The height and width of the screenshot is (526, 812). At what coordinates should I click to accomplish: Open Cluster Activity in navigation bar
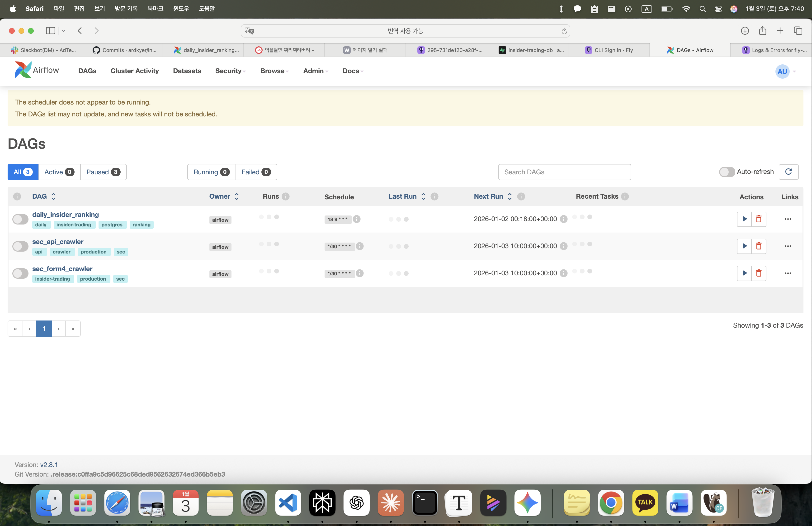134,71
